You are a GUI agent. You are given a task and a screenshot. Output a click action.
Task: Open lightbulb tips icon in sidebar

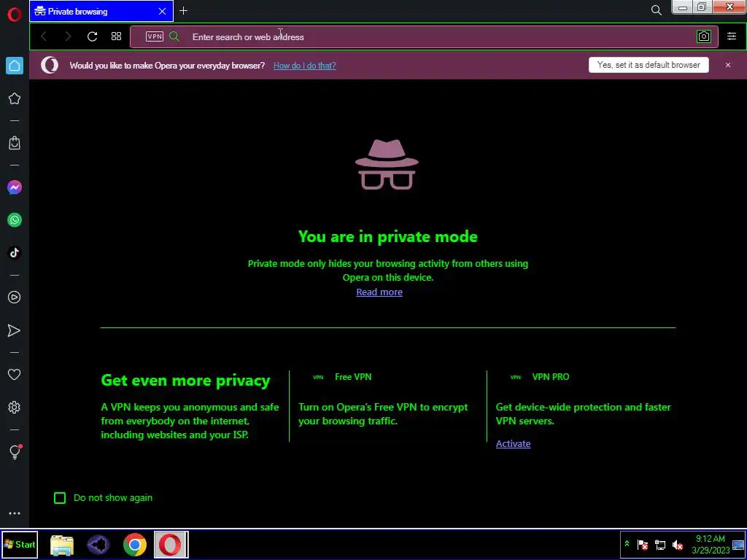tap(15, 451)
